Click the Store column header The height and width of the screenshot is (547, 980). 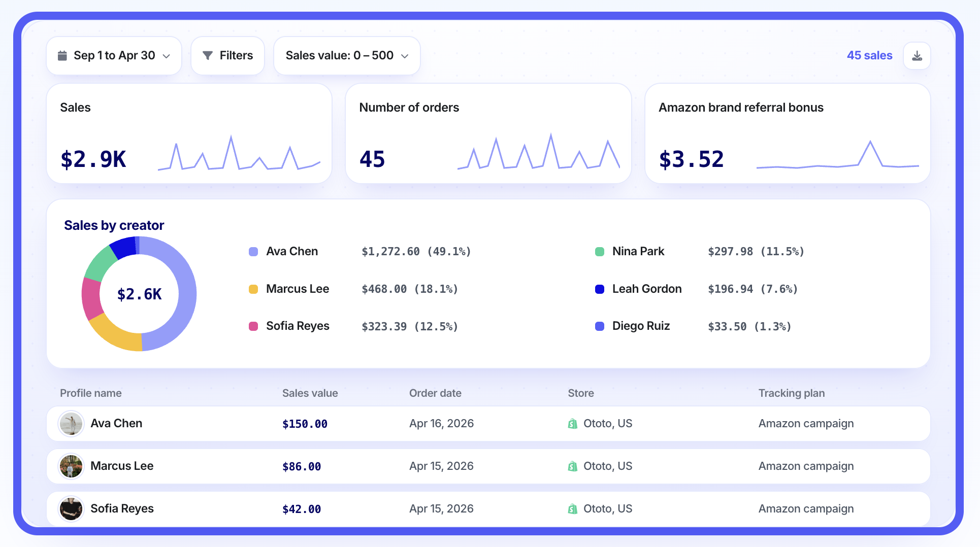tap(581, 393)
